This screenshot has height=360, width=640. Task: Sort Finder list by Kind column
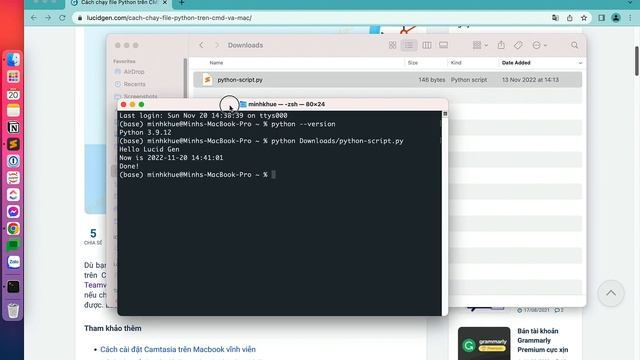pos(456,63)
